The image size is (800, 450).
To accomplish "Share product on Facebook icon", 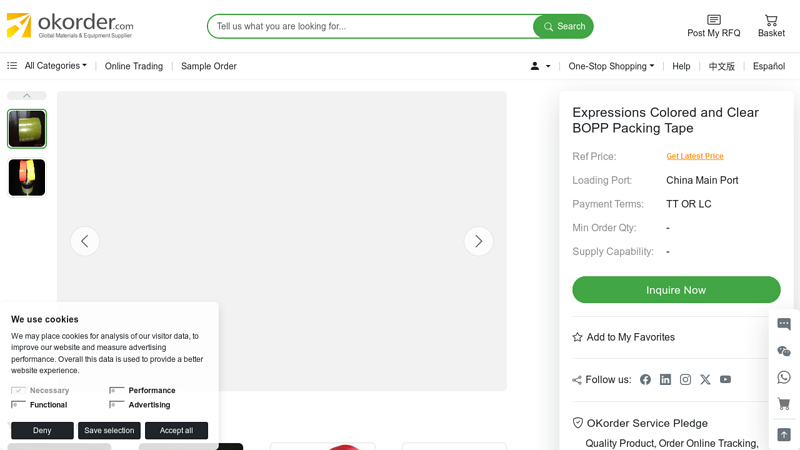I will click(645, 380).
